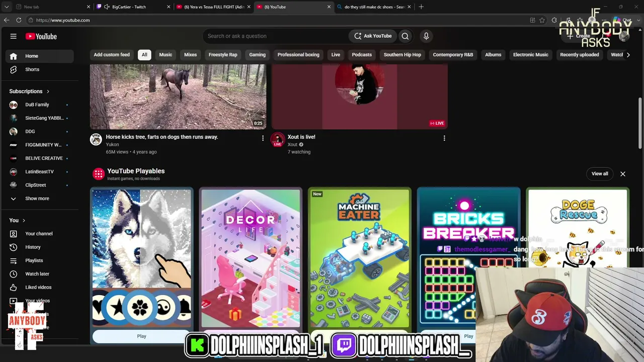This screenshot has width=644, height=362.
Task: Show more category chips with next arrow
Action: [628, 55]
